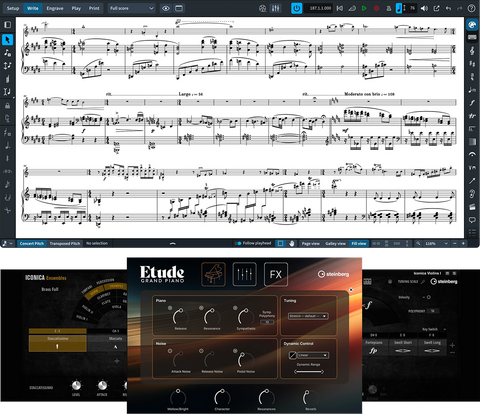Click the steinberg logo in Etude

pyautogui.click(x=334, y=274)
